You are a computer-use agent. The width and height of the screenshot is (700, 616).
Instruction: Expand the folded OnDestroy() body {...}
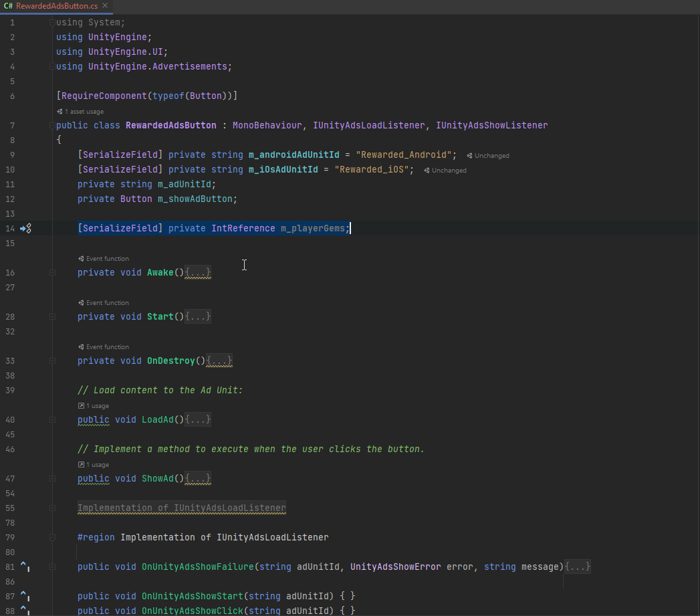(x=219, y=361)
